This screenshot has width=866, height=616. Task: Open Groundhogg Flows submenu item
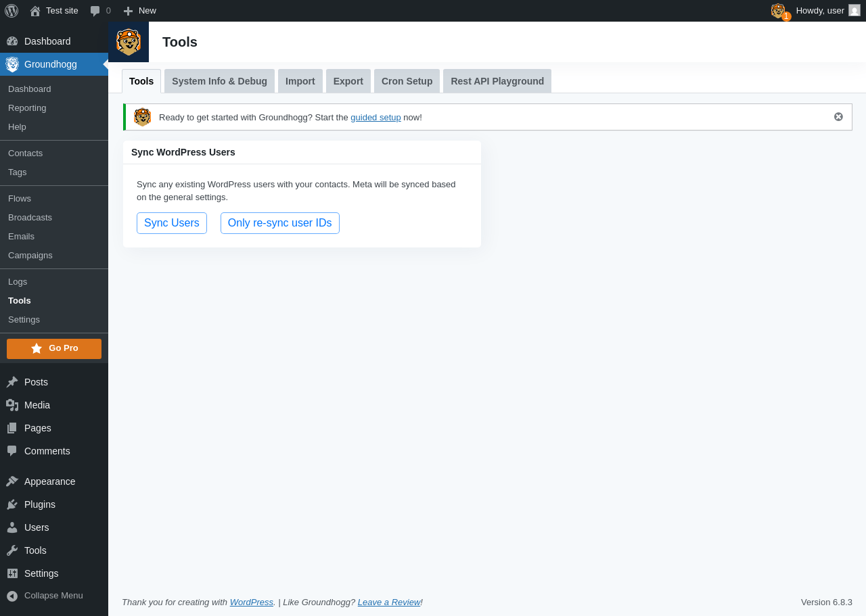[54, 199]
